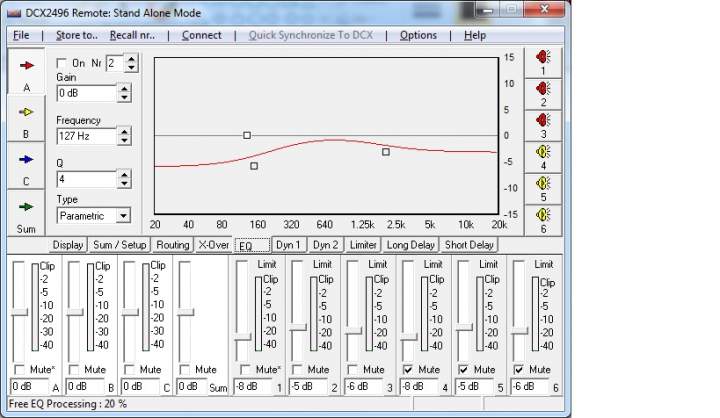Select output 5 speaker icon
The height and width of the screenshot is (418, 720).
[x=543, y=183]
